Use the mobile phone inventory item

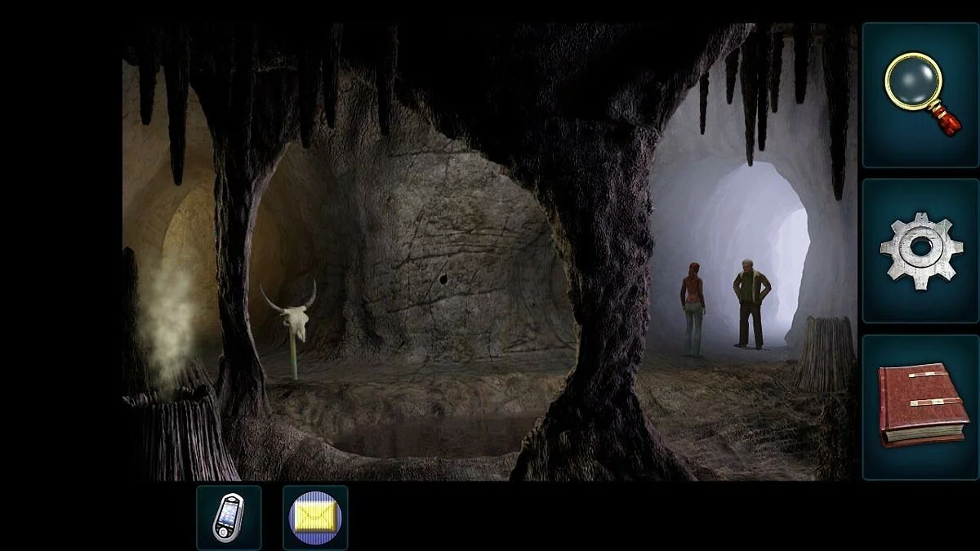point(229,518)
